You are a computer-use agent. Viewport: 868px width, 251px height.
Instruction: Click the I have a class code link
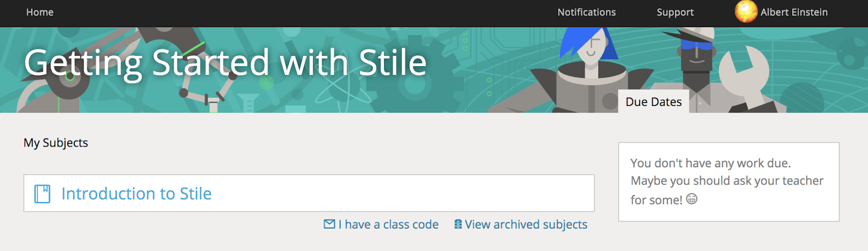click(388, 224)
